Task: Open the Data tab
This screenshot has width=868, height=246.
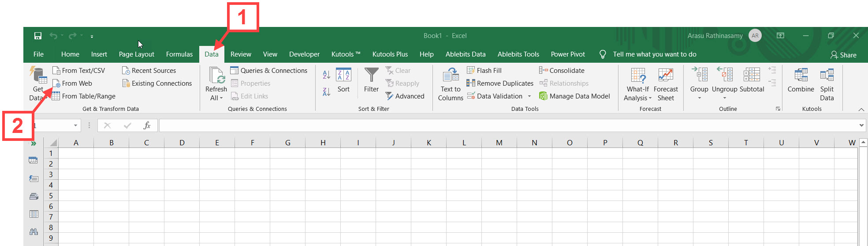Action: click(212, 54)
